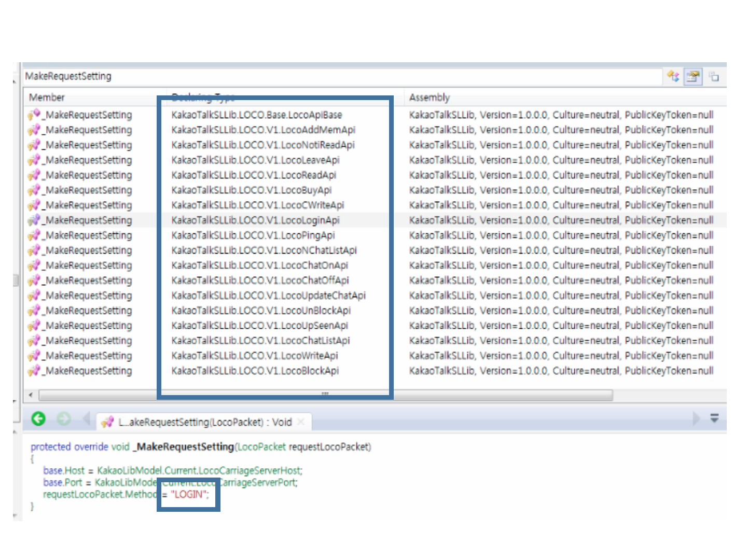
Task: Click the results list horizontal scrollbar thumb
Action: 326,395
